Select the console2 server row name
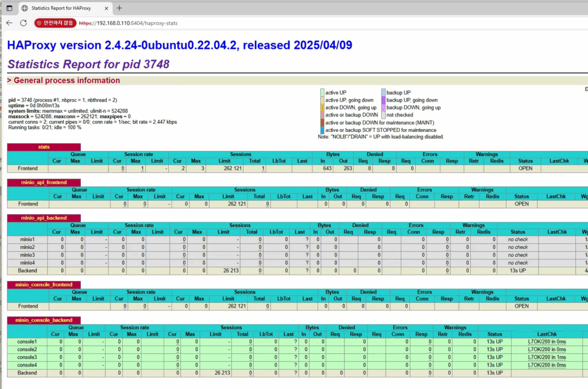Screen dimensions: 588x389 point(27,349)
